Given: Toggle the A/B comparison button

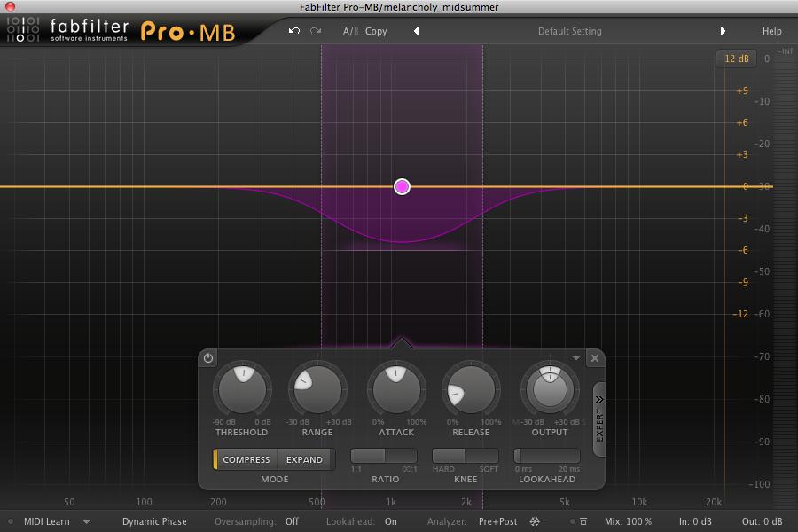Looking at the screenshot, I should [x=350, y=31].
